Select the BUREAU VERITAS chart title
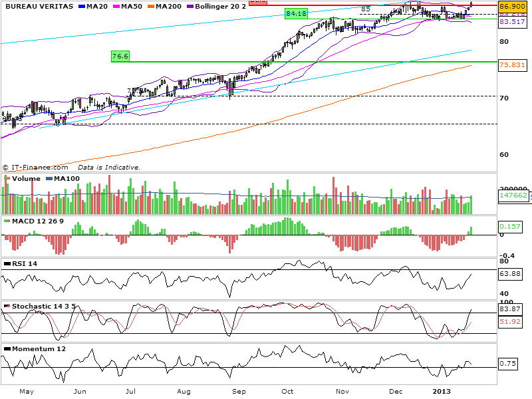532x399 pixels. (39, 7)
